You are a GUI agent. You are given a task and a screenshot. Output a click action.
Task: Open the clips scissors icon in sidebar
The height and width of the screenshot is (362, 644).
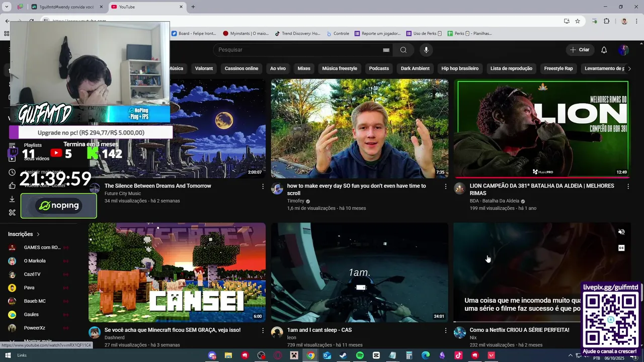point(12,213)
